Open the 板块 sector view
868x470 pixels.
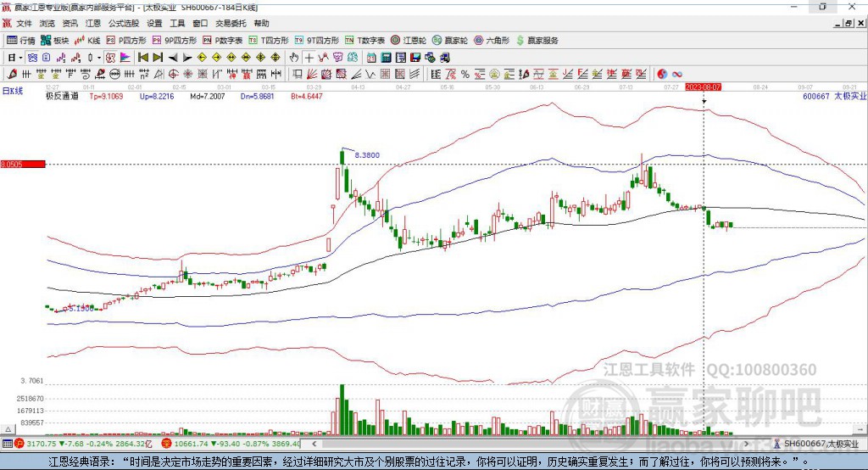(x=55, y=41)
